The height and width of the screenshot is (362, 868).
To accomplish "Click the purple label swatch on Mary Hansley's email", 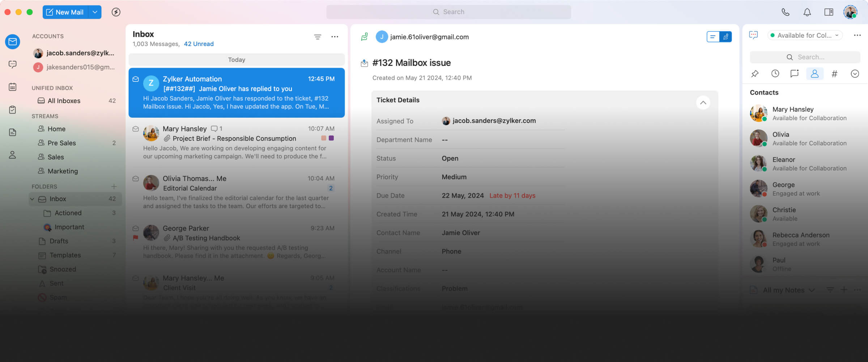I will (x=332, y=138).
